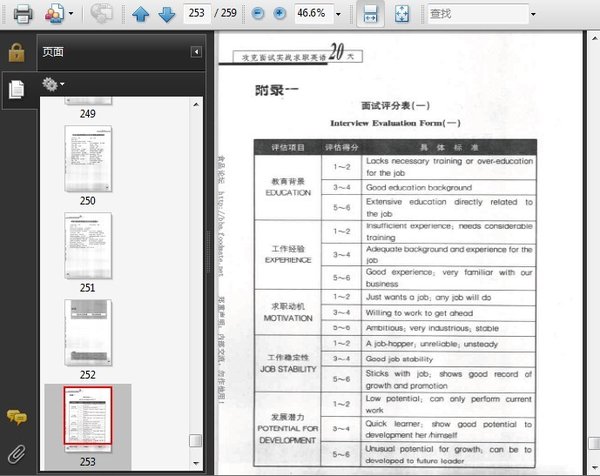Go to the next page with down arrow
The image size is (600, 476).
coord(166,14)
